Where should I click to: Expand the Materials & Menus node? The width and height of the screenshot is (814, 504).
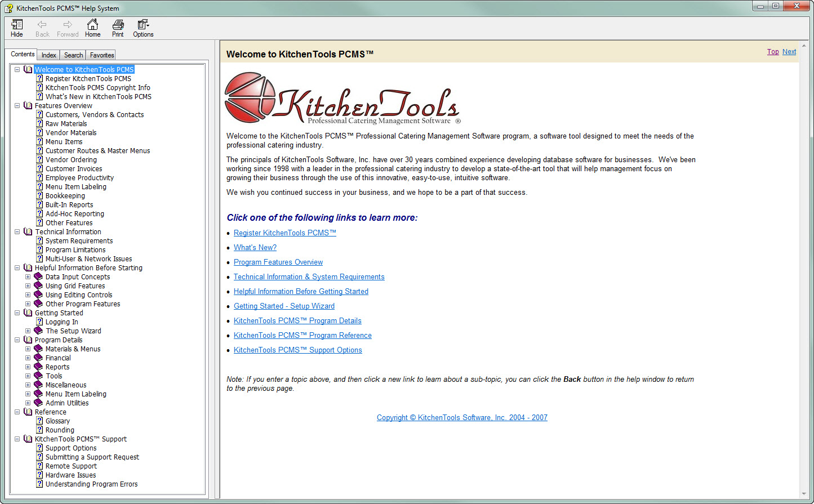pos(28,349)
